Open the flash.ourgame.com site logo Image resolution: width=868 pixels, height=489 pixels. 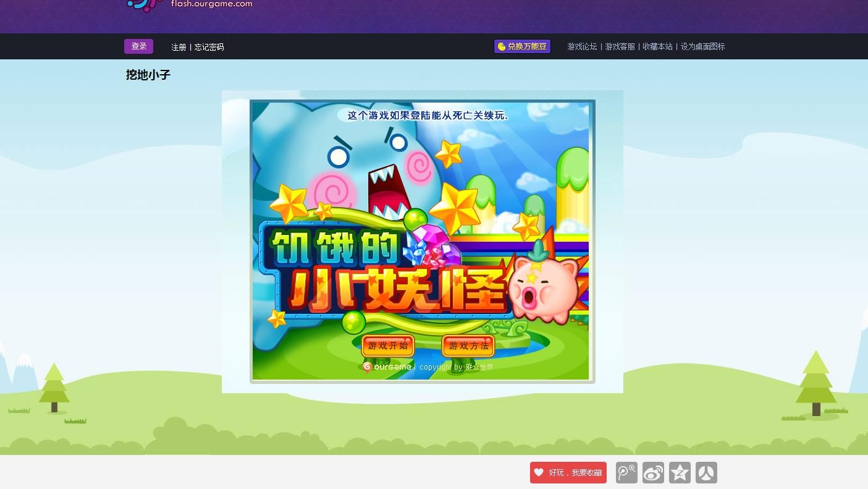pos(189,5)
